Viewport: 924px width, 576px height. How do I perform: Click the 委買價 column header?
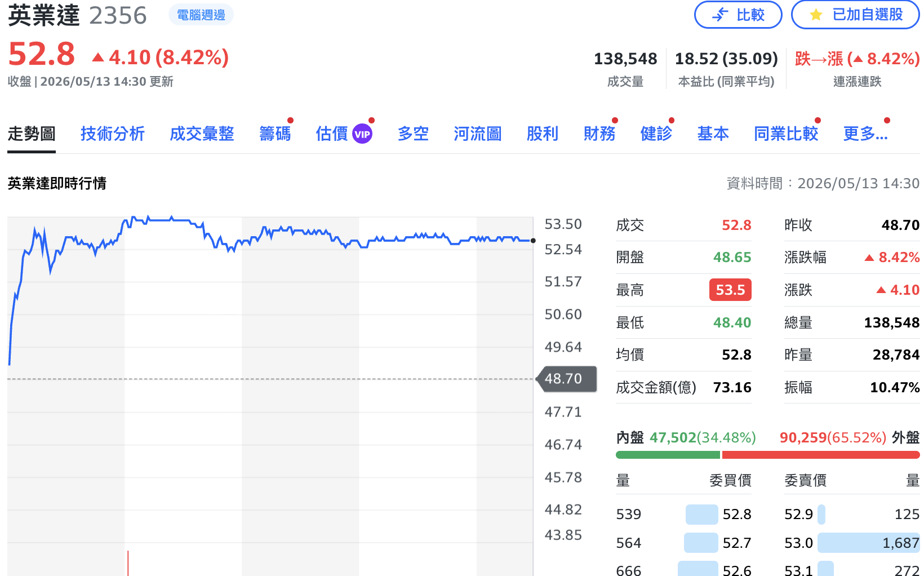[x=730, y=480]
